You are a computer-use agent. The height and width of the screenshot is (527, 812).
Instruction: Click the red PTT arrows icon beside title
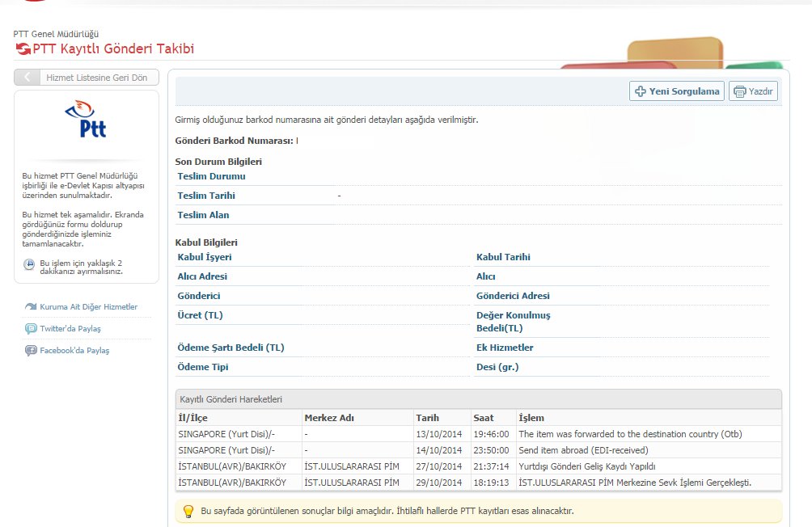coord(23,48)
